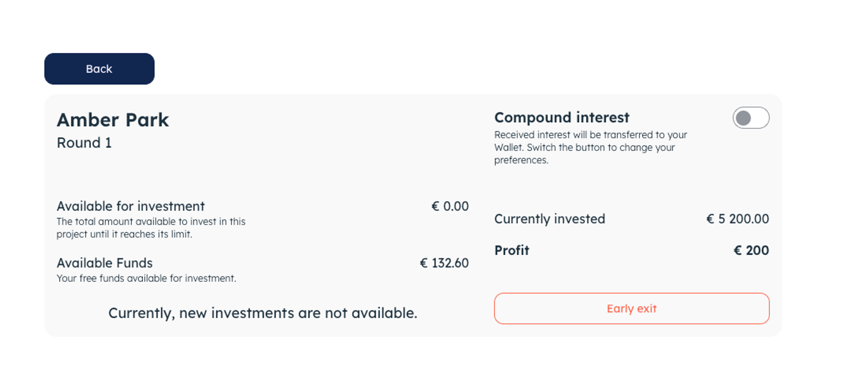Click the Back button

(x=99, y=69)
